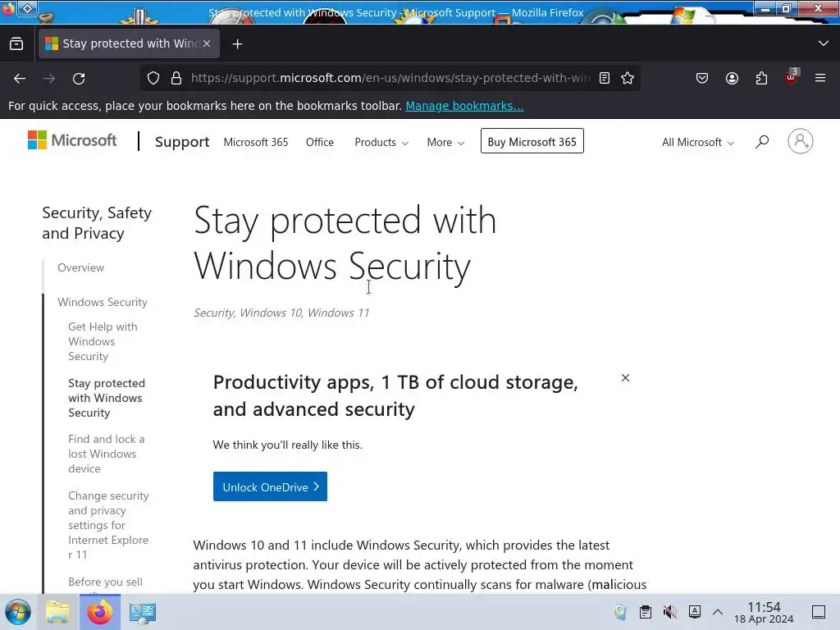Reload the current page

(79, 78)
